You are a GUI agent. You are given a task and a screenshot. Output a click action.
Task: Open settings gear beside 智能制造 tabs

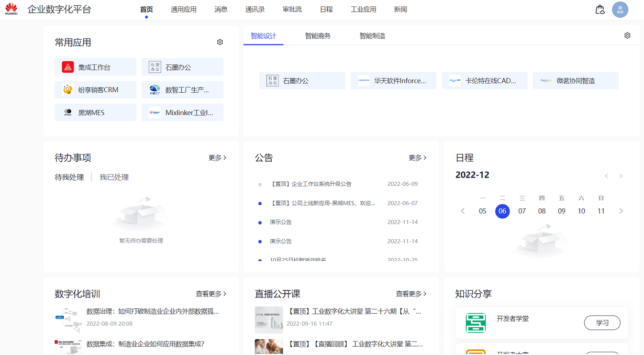pos(627,36)
